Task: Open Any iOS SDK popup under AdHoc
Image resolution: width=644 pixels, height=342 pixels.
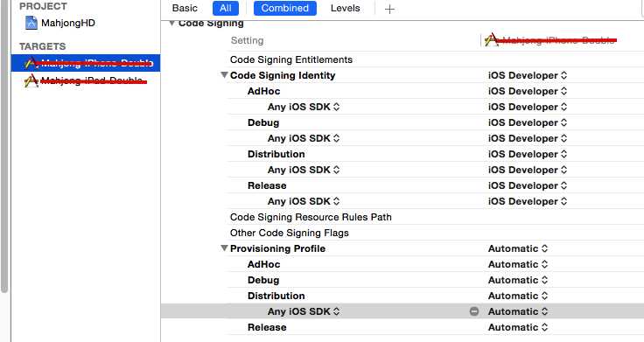Action: coord(304,107)
